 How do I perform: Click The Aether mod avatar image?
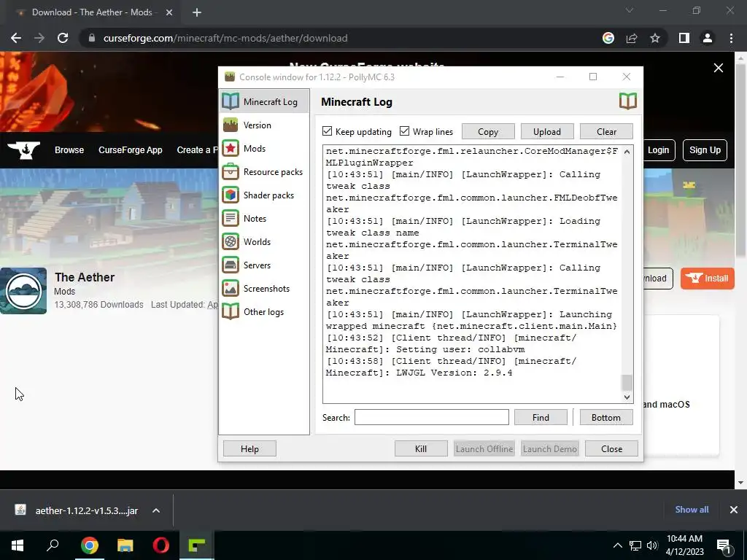point(23,290)
